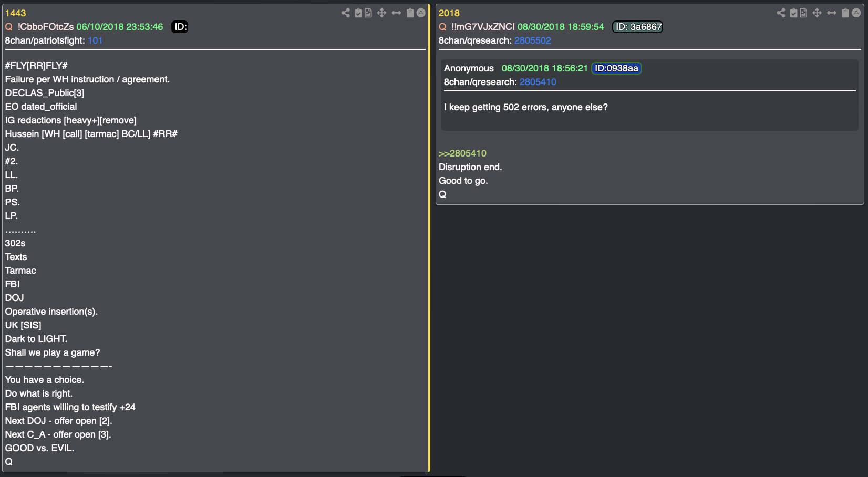Click the tripcode !CbboFOtcZs
868x477 pixels.
coord(46,27)
